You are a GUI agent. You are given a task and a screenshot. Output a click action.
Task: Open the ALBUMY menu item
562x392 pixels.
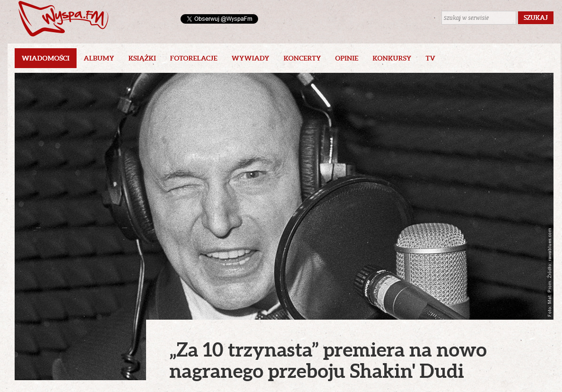(99, 58)
